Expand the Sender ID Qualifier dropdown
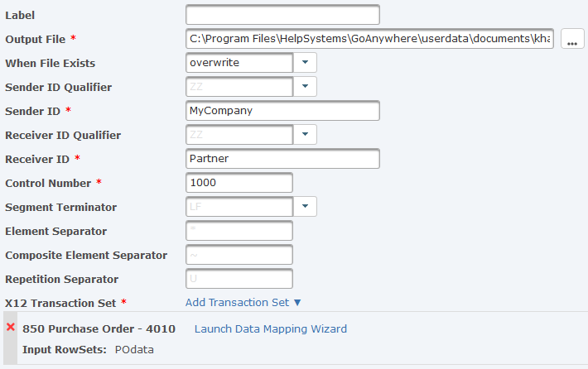 [x=305, y=87]
